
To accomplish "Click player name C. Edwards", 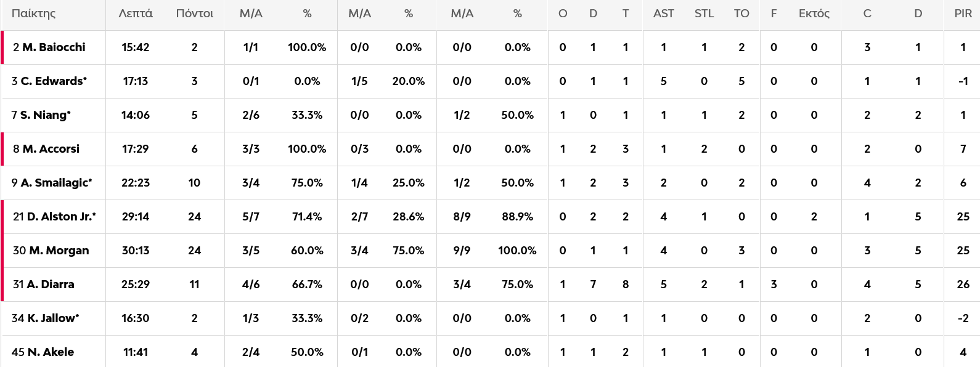I will 53,81.
